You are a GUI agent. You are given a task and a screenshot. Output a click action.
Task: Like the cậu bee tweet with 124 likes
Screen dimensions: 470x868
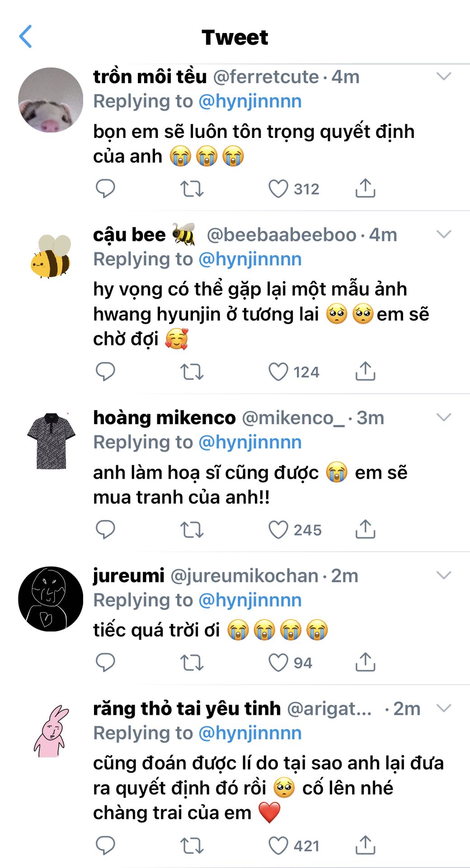[x=278, y=372]
